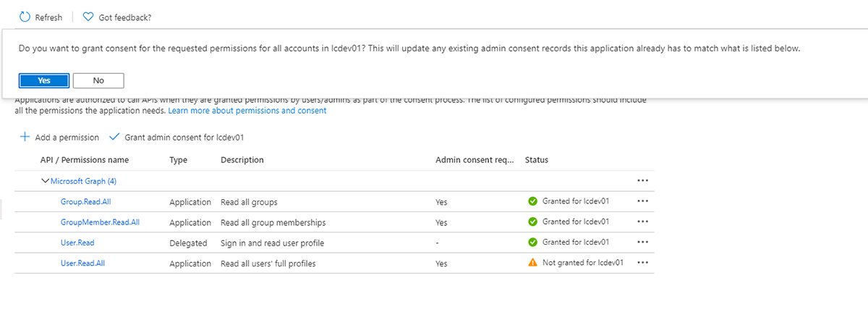Click the Refresh circular arrow icon
The width and height of the screenshot is (868, 328).
(25, 17)
